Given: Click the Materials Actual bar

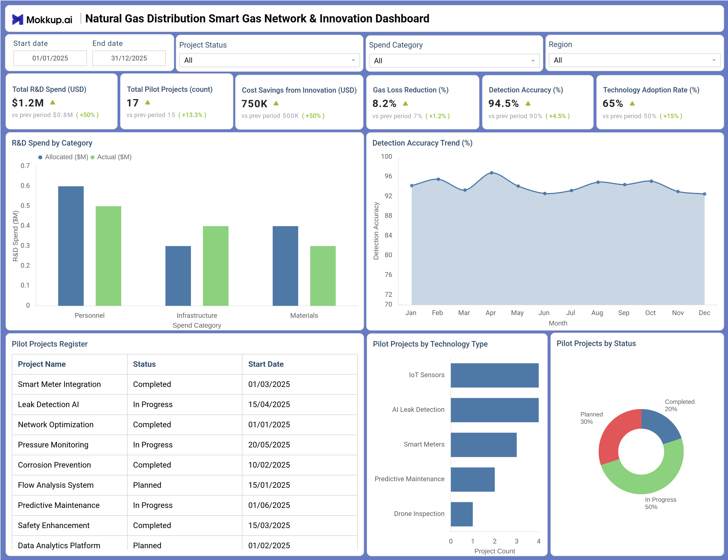Looking at the screenshot, I should 323,276.
